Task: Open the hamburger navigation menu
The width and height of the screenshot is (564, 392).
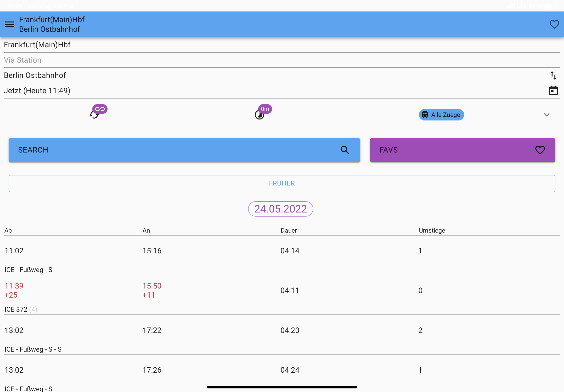Action: point(10,24)
